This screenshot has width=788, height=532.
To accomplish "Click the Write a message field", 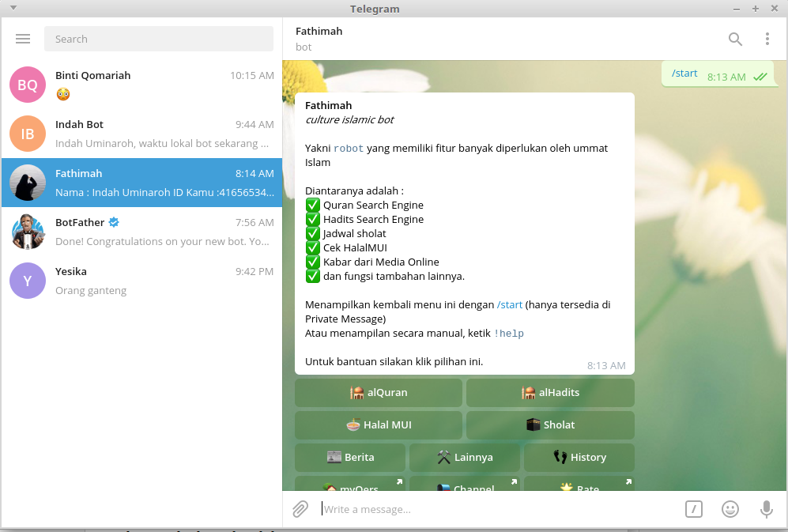I will point(500,509).
